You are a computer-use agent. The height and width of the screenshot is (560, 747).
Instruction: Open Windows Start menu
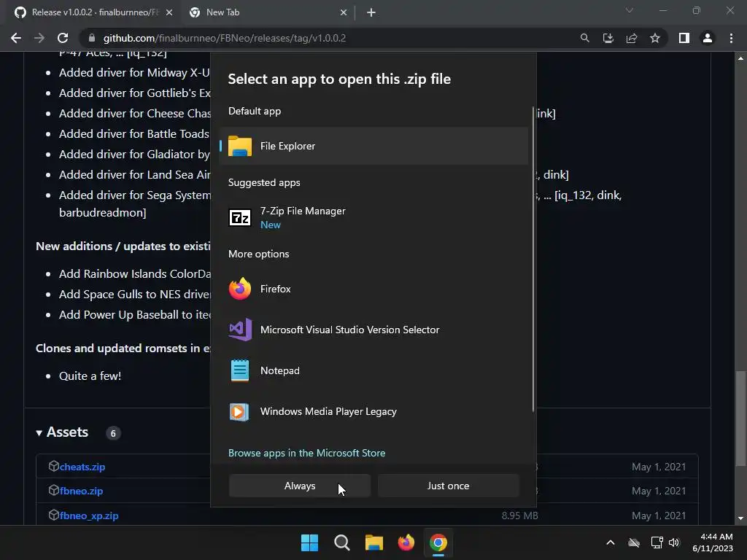tap(309, 542)
